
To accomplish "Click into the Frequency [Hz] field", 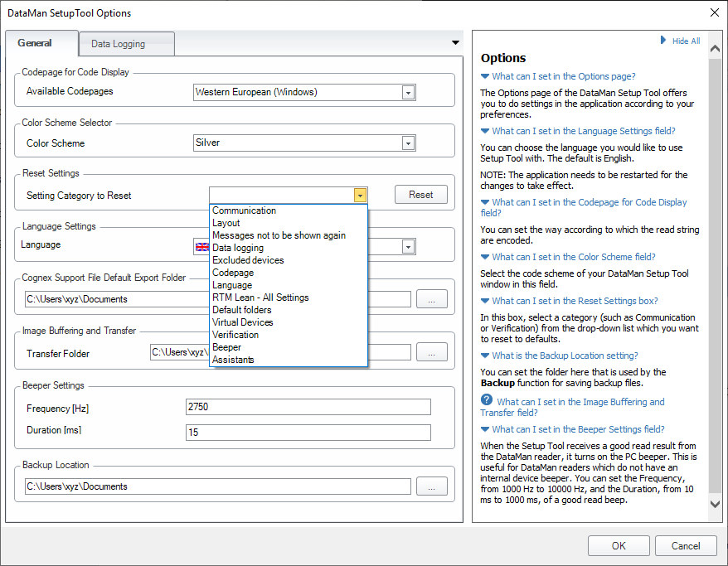I will pos(308,407).
